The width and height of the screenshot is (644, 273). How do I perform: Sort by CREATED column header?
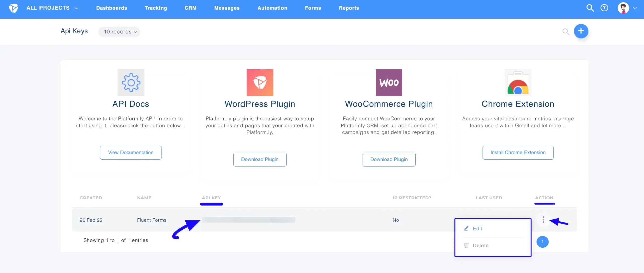[91, 198]
